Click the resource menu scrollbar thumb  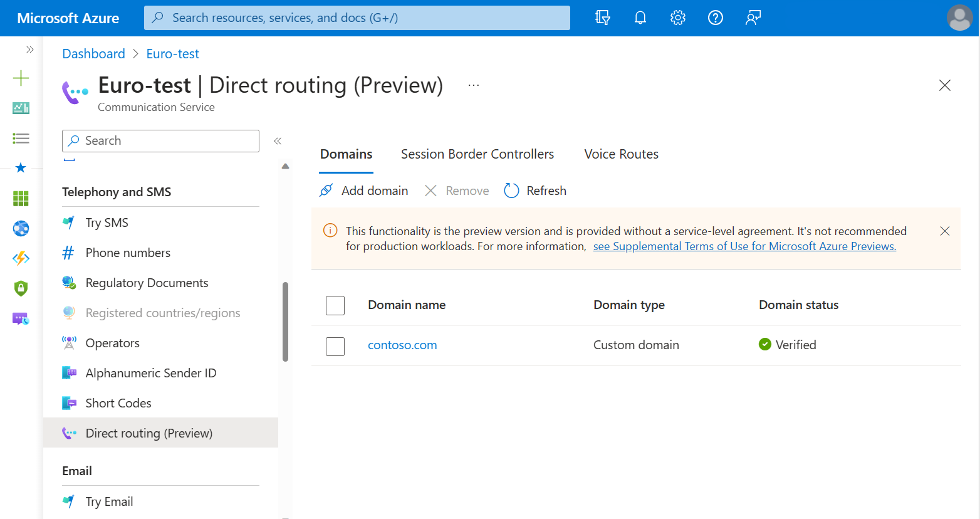286,322
